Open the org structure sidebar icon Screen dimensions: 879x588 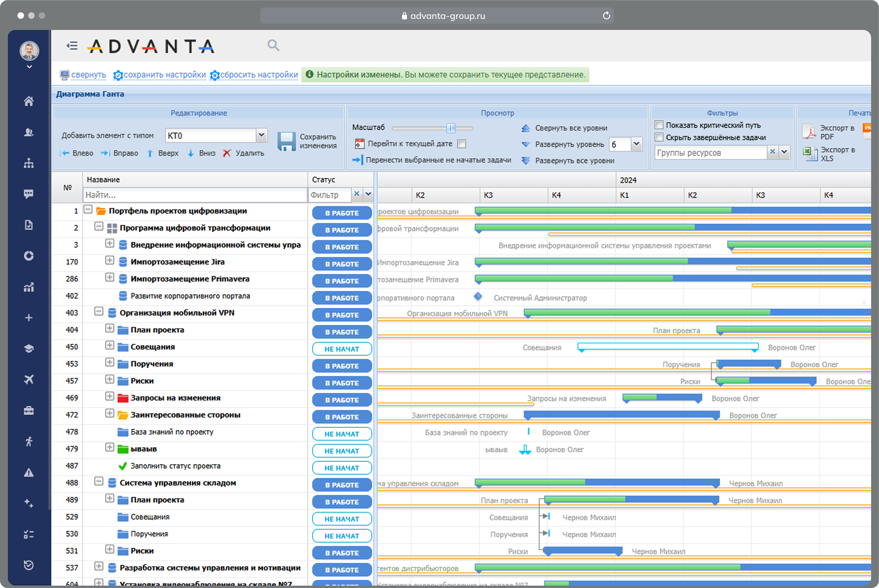(29, 163)
